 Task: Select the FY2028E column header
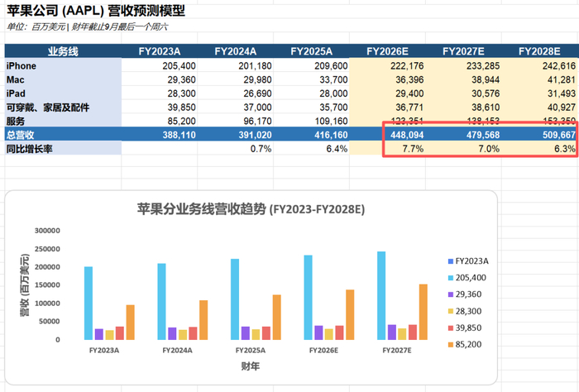539,51
